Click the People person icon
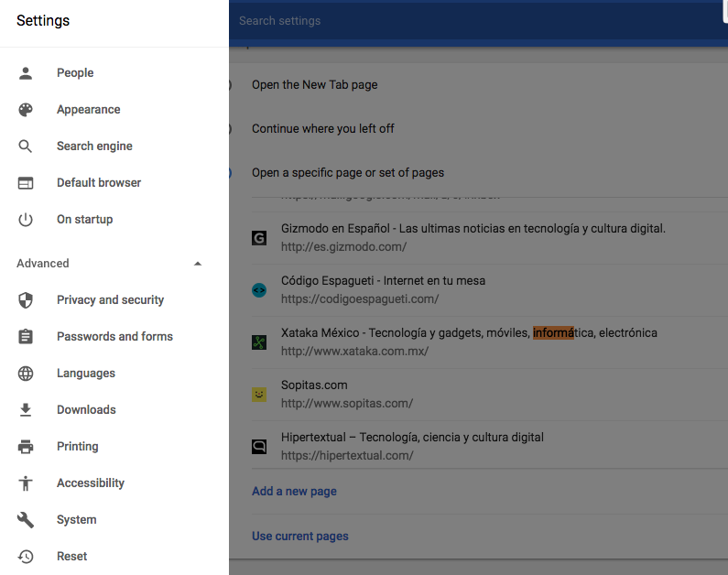 [x=26, y=73]
